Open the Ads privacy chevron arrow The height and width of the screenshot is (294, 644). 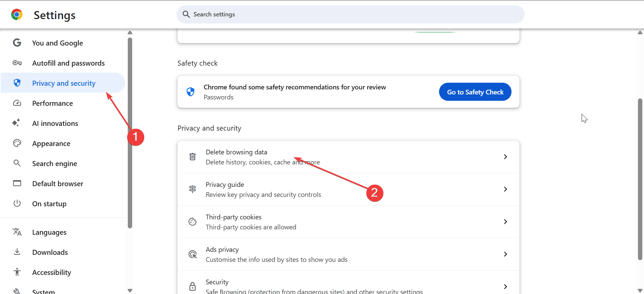click(x=505, y=254)
